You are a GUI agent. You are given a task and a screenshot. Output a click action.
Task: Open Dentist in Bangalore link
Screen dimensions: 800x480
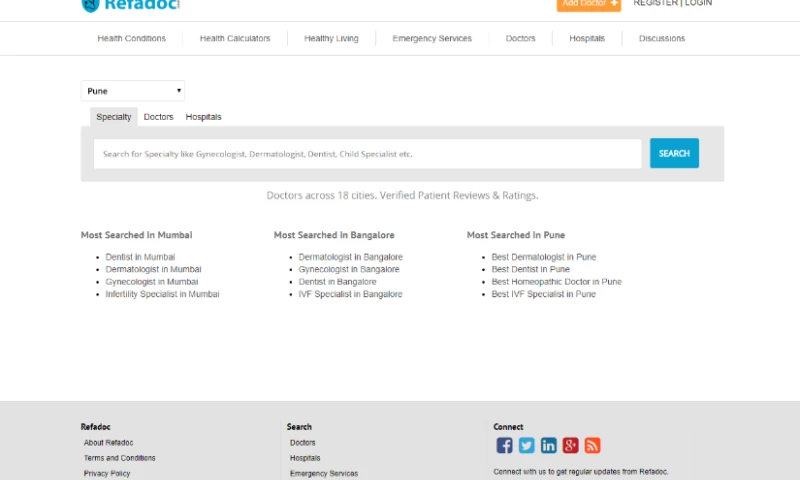tap(337, 282)
